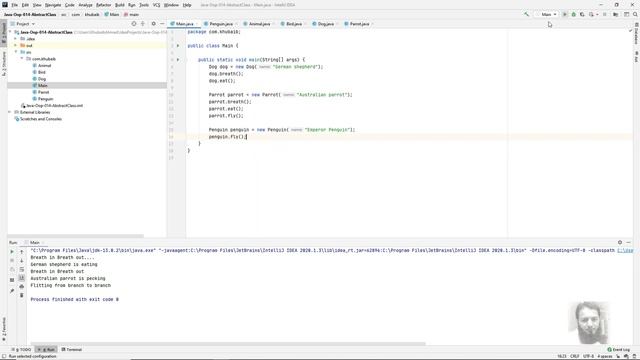The height and width of the screenshot is (360, 640).
Task: Toggle the Structure tool window stripe button
Action: point(4,63)
